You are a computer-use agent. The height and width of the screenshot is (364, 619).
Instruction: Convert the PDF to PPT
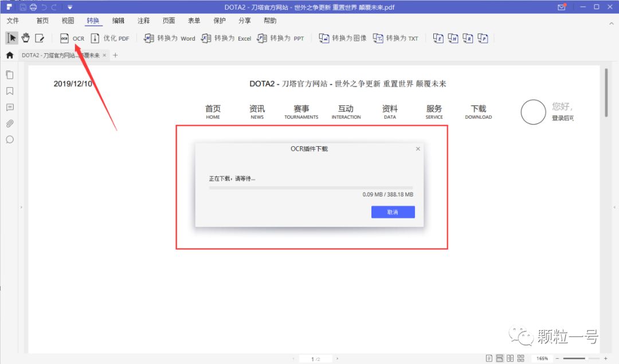[280, 38]
